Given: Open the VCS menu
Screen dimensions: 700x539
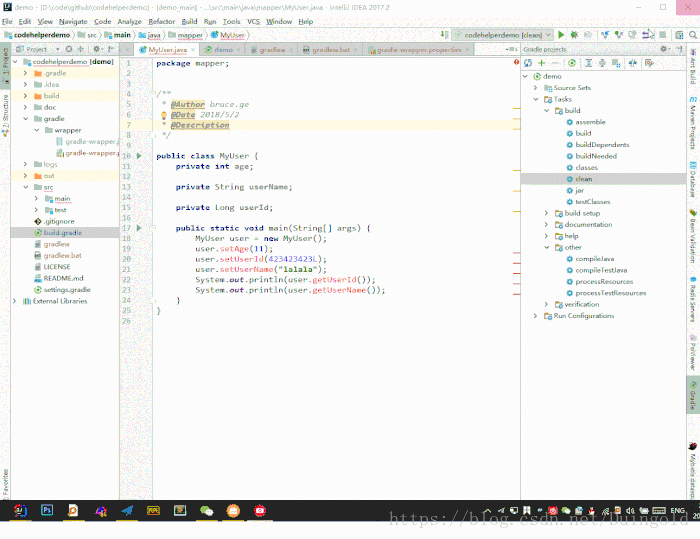Looking at the screenshot, I should tap(254, 21).
